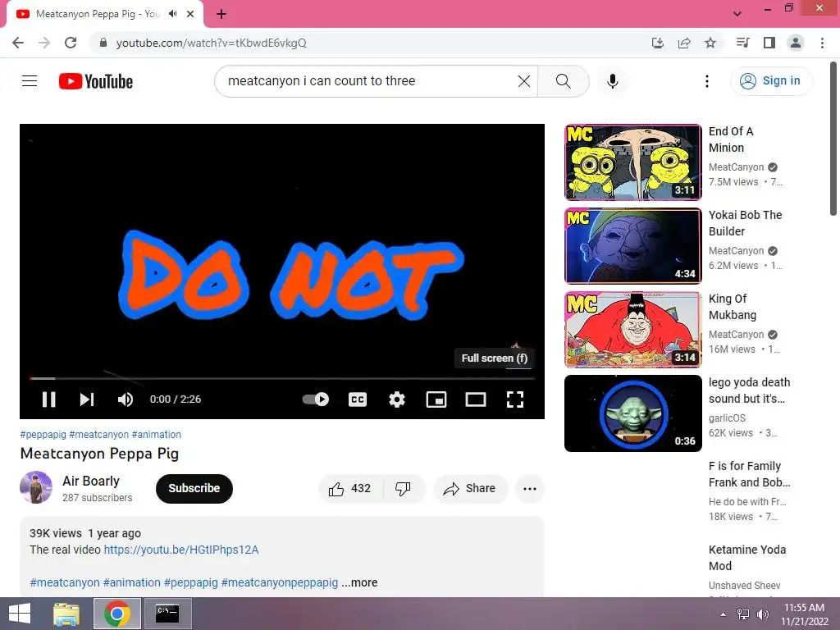Clear the search box text
This screenshot has width=840, height=630.
pos(524,81)
